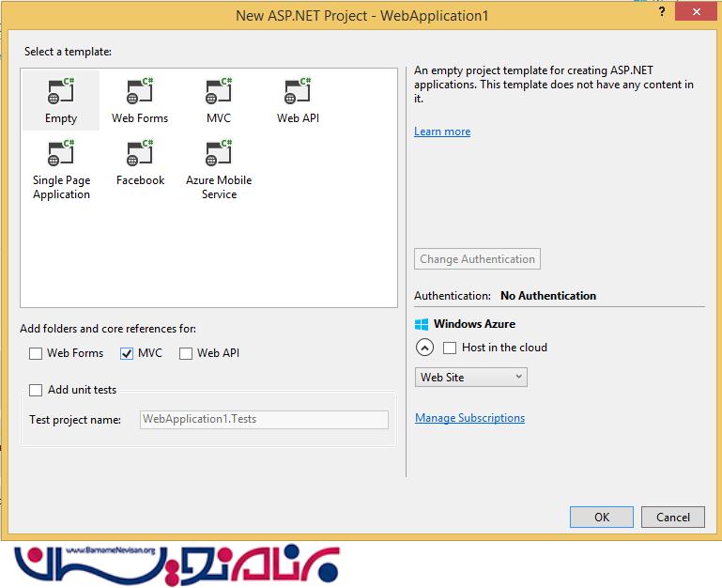Viewport: 722px width, 588px height.
Task: Pick the MVC template icon
Action: 219,92
